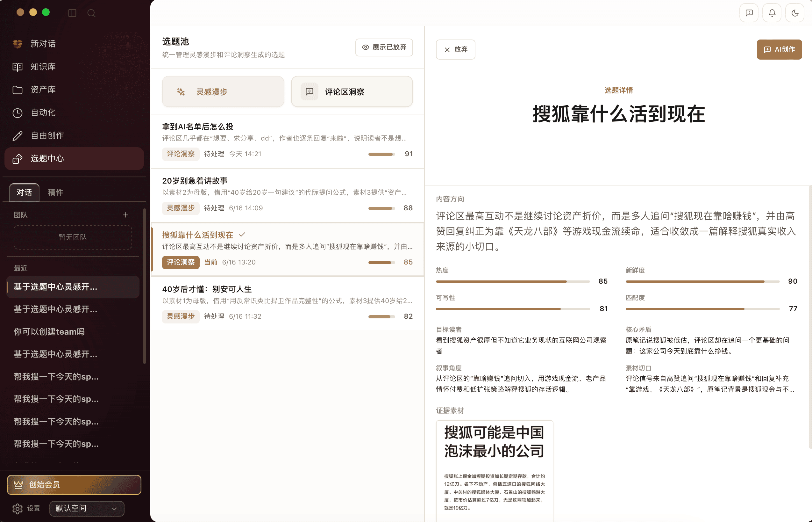The height and width of the screenshot is (522, 812).
Task: Click the 匹配度 score bar
Action: point(703,309)
